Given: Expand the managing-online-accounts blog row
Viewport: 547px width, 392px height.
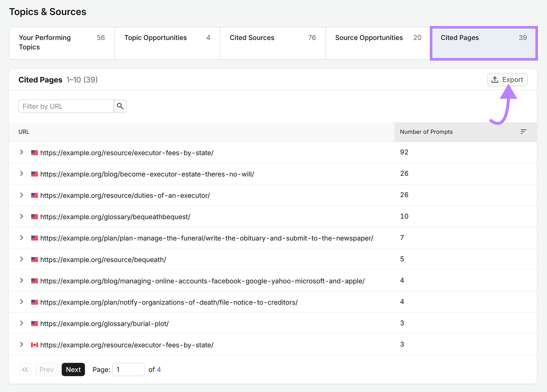Looking at the screenshot, I should (22, 280).
